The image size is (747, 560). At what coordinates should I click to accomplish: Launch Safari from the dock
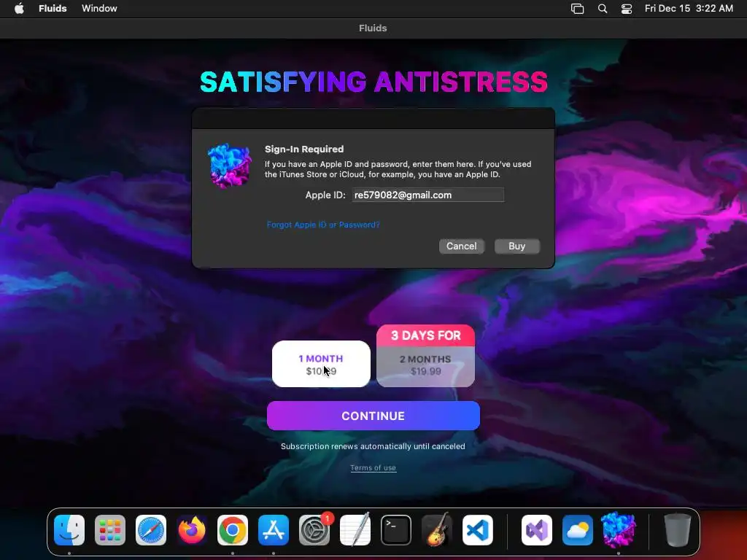pyautogui.click(x=151, y=530)
